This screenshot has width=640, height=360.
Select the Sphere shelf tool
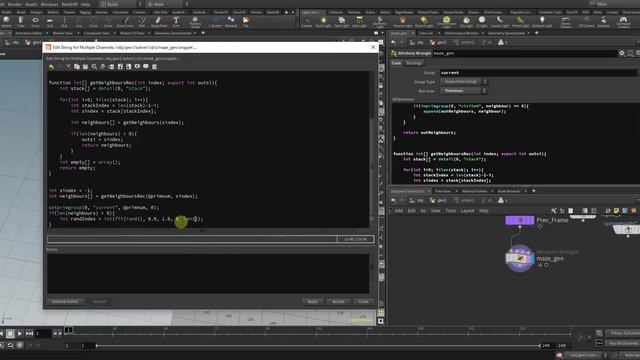6,21
